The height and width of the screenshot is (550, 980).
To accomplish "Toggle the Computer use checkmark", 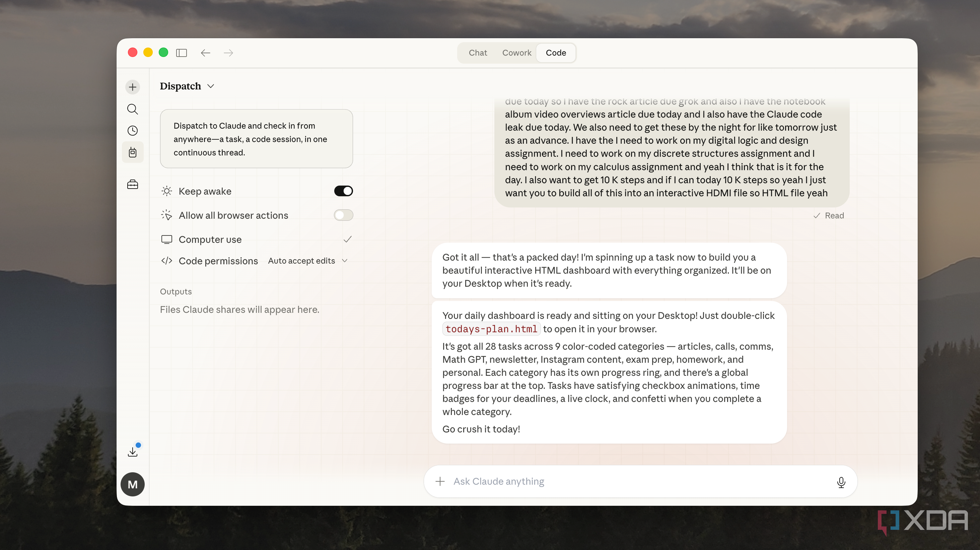I will pyautogui.click(x=347, y=239).
